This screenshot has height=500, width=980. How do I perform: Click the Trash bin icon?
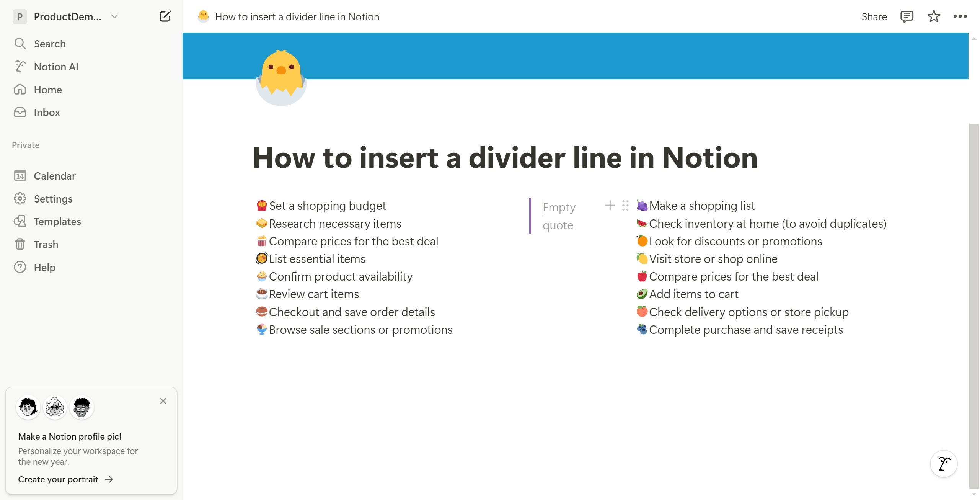click(x=20, y=244)
